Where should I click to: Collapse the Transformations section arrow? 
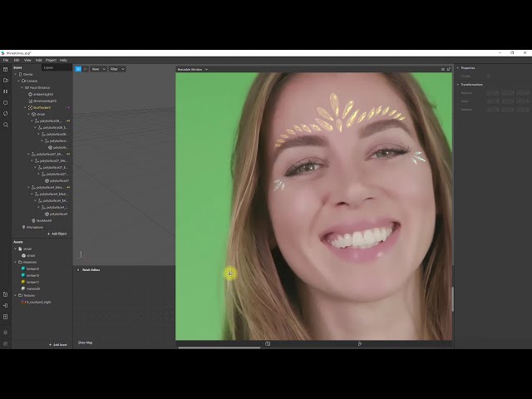pos(458,85)
